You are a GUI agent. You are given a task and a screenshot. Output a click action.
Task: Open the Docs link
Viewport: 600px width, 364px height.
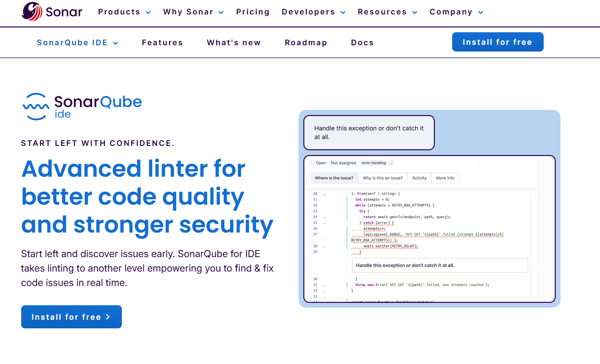362,43
